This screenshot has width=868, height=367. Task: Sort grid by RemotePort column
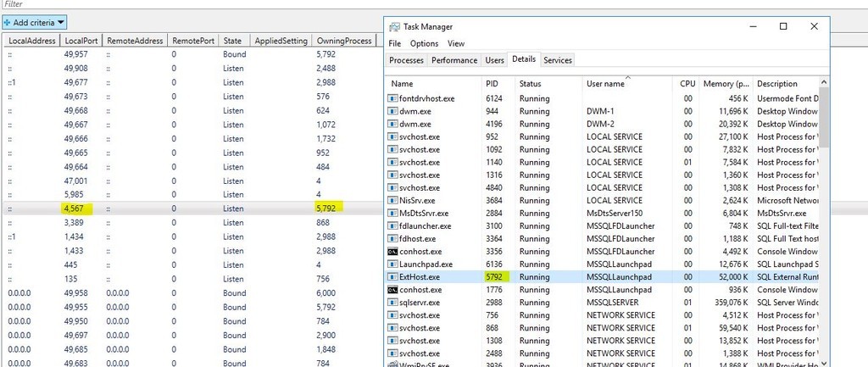pyautogui.click(x=193, y=41)
